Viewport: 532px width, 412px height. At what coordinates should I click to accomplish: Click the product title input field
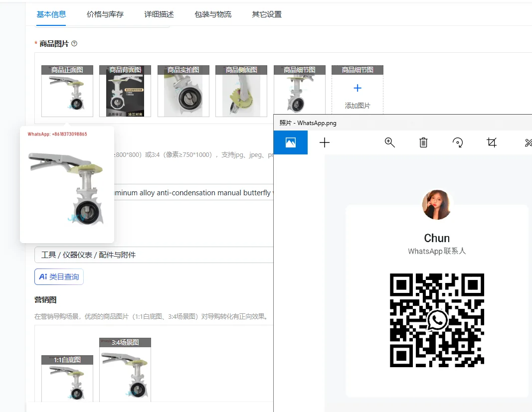click(x=193, y=193)
